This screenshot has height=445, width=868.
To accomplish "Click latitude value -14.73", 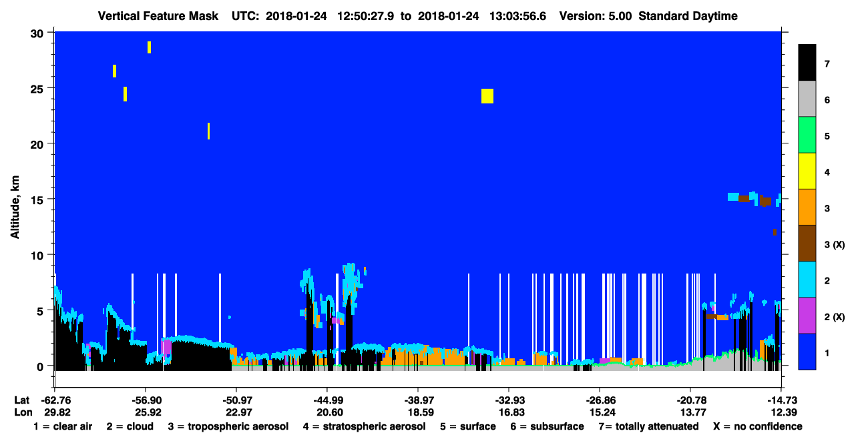I will [x=781, y=400].
